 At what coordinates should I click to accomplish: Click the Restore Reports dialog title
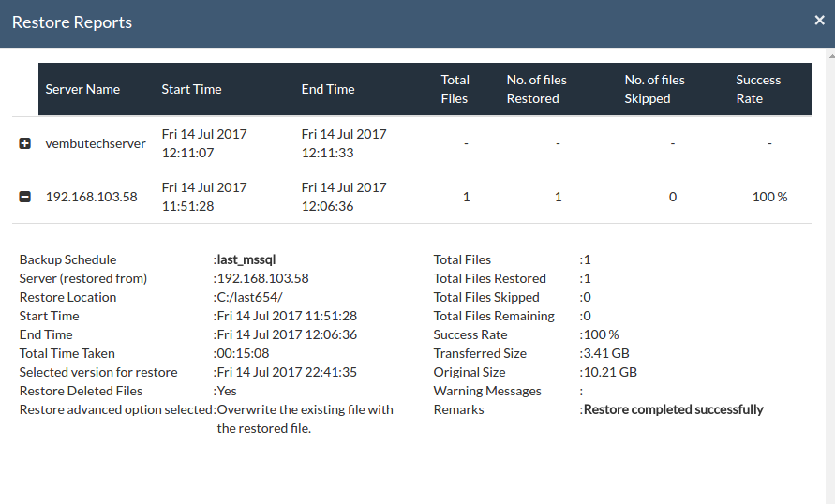click(72, 22)
